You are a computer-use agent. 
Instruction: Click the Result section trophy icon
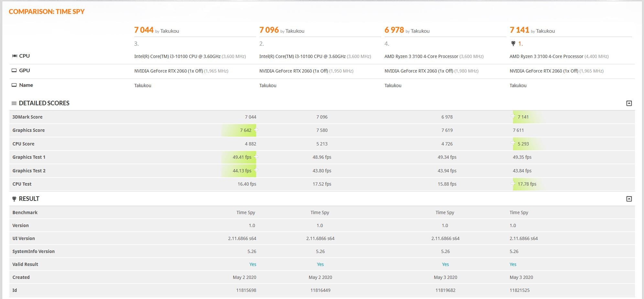pos(14,199)
